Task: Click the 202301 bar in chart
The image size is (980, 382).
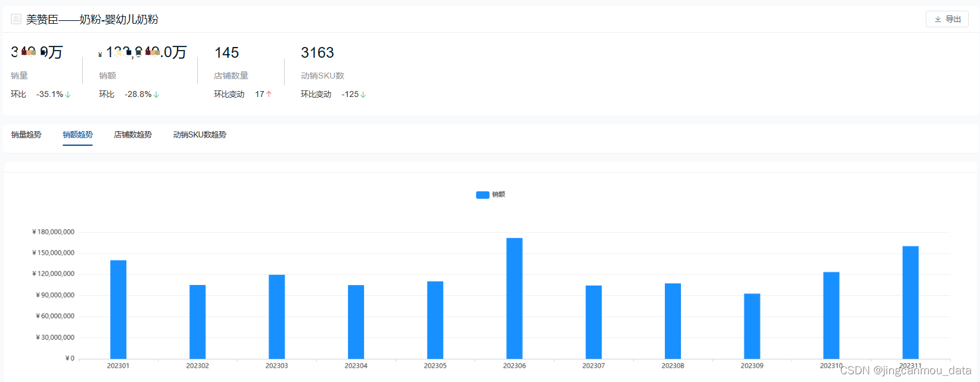Action: point(118,309)
